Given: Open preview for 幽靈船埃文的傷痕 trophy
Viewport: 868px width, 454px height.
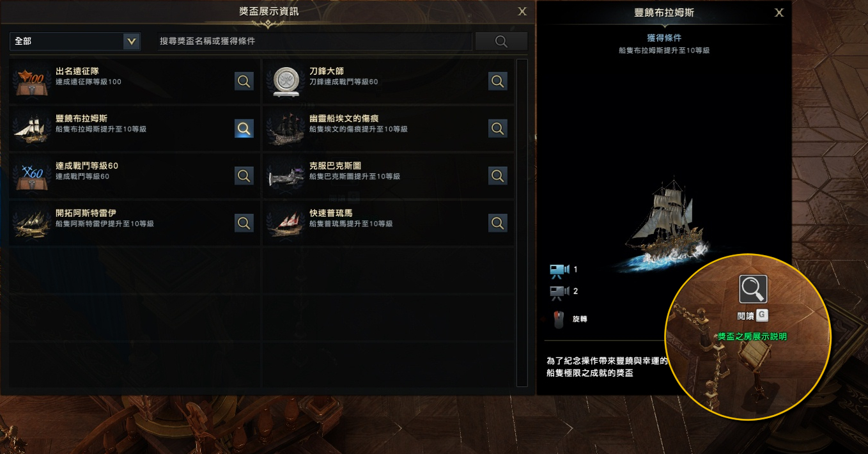Looking at the screenshot, I should pyautogui.click(x=498, y=129).
